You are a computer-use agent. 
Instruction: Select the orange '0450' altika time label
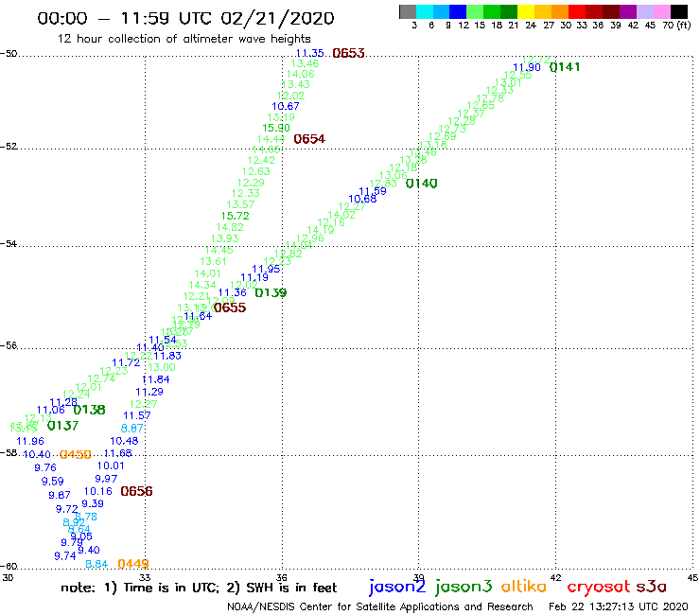click(76, 454)
